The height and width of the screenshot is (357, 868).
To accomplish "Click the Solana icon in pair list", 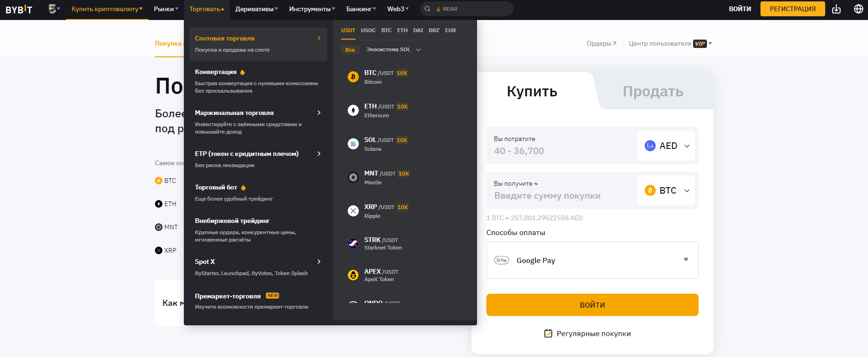I will [353, 144].
